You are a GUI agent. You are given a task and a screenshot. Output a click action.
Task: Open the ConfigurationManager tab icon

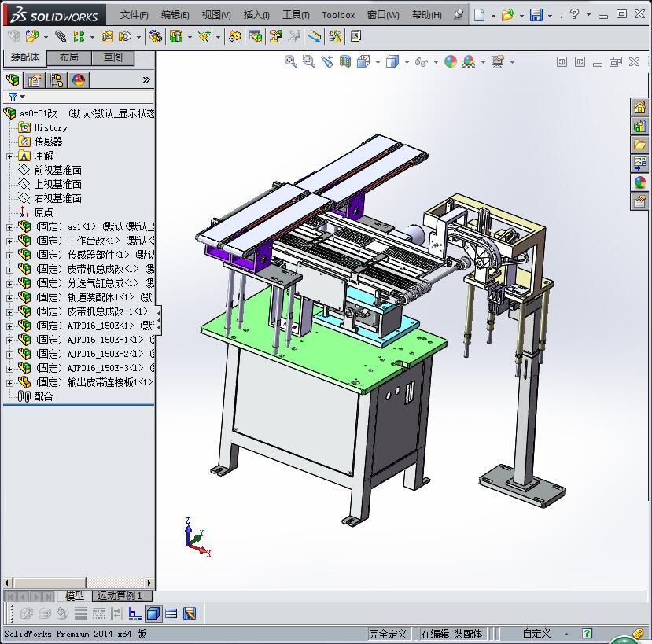point(57,80)
